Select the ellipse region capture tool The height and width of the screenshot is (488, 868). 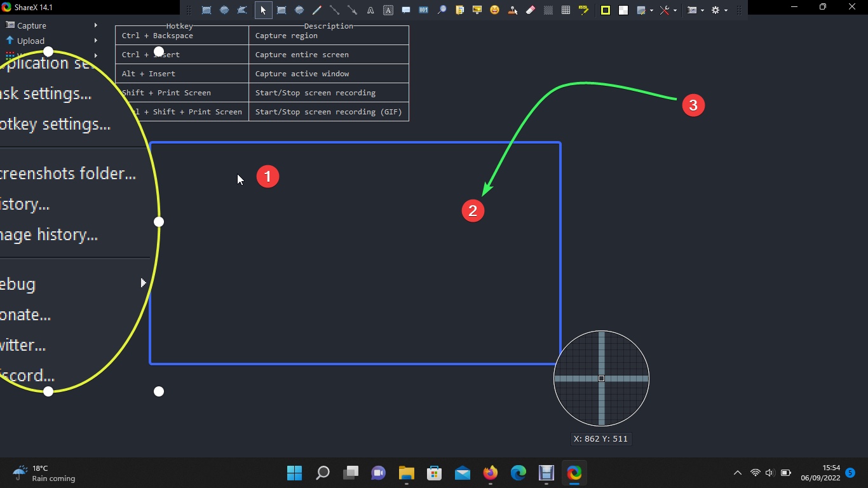(x=224, y=10)
